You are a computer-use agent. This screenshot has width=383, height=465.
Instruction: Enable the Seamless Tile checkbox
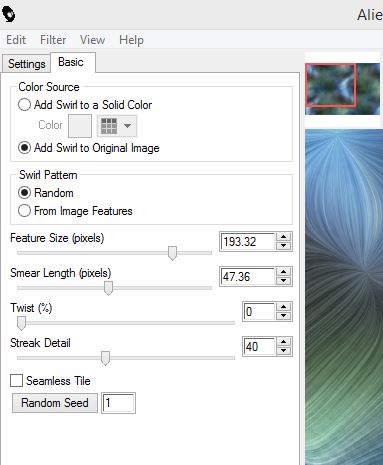16,381
